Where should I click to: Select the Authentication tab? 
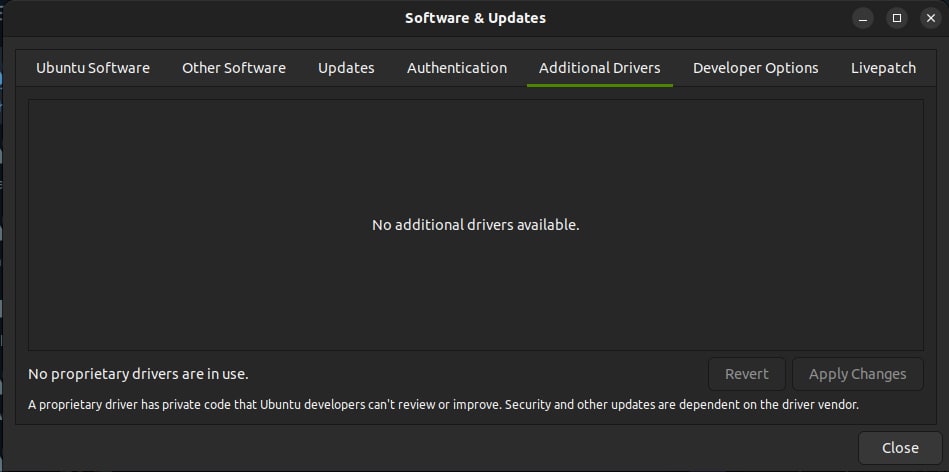(x=457, y=68)
